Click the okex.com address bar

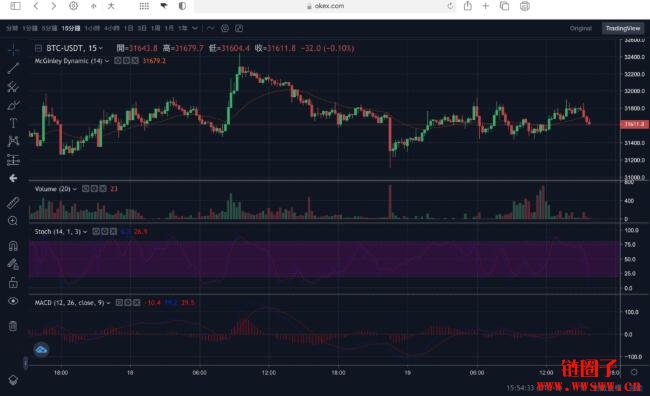[326, 6]
